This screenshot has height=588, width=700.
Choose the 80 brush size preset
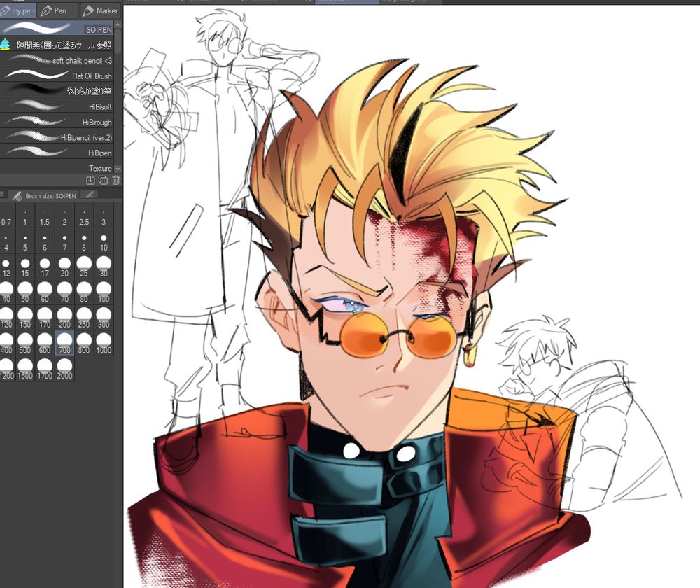(84, 292)
